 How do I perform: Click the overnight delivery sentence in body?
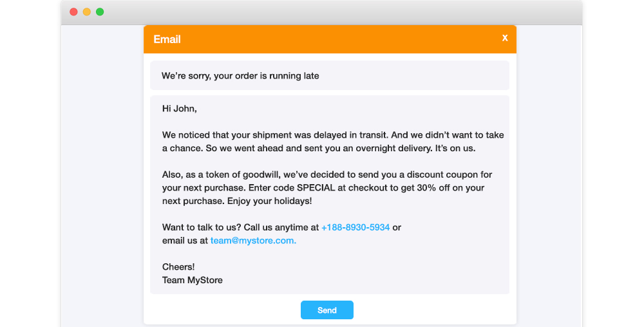pos(341,149)
